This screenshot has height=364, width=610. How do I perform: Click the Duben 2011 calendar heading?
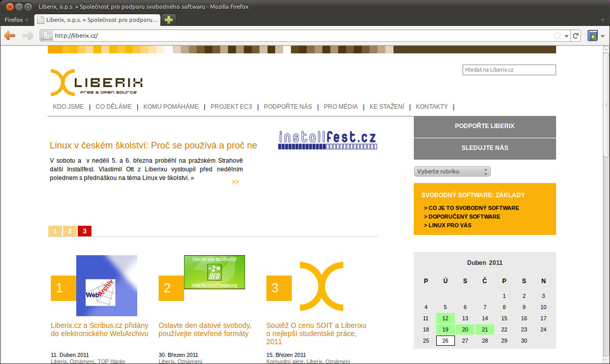(x=485, y=263)
